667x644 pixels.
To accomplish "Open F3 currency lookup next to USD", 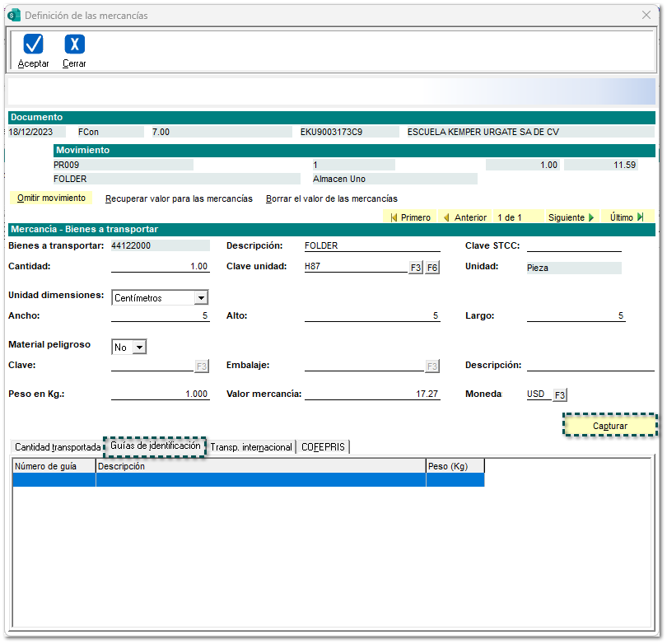I will (x=560, y=395).
